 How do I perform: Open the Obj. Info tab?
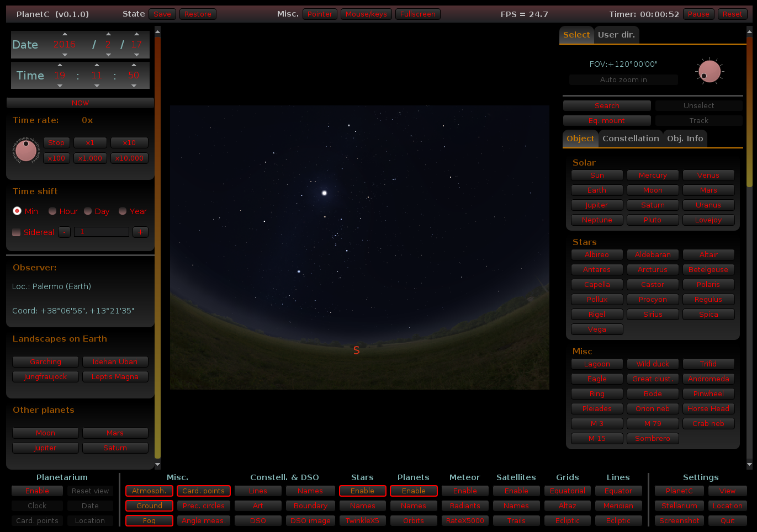click(x=685, y=139)
